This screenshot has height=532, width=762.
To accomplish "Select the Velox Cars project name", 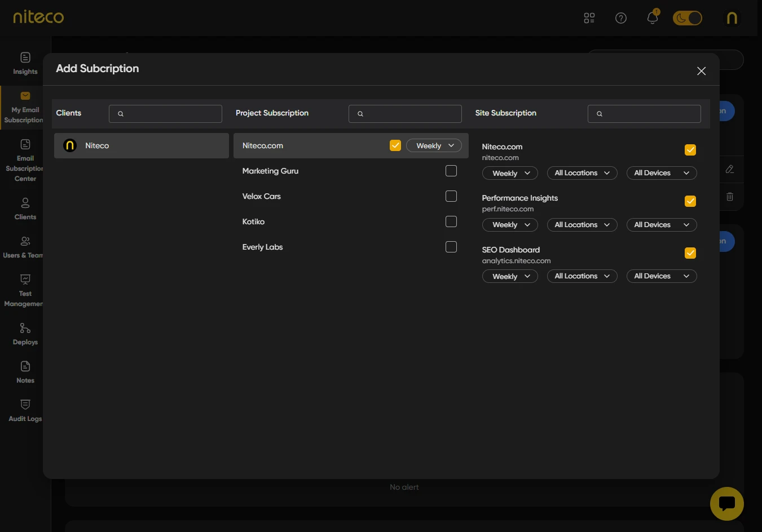I will click(261, 196).
